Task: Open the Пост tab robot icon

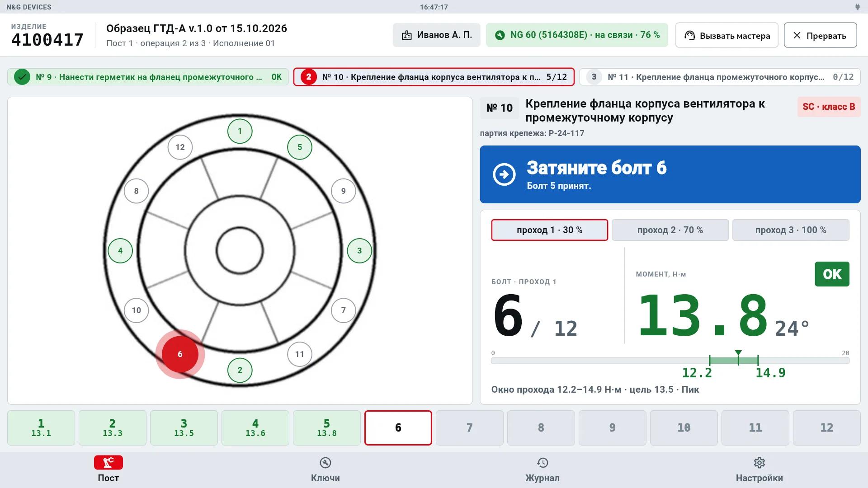Action: 108,462
